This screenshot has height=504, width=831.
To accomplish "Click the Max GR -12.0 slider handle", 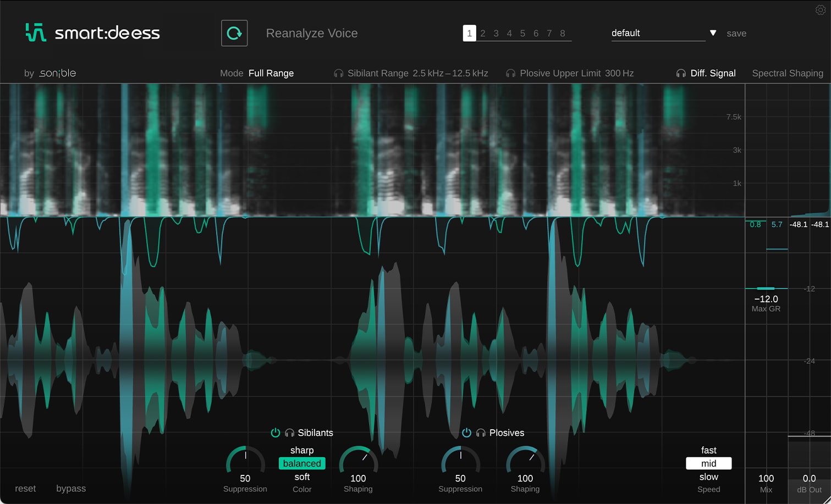I will pyautogui.click(x=766, y=288).
